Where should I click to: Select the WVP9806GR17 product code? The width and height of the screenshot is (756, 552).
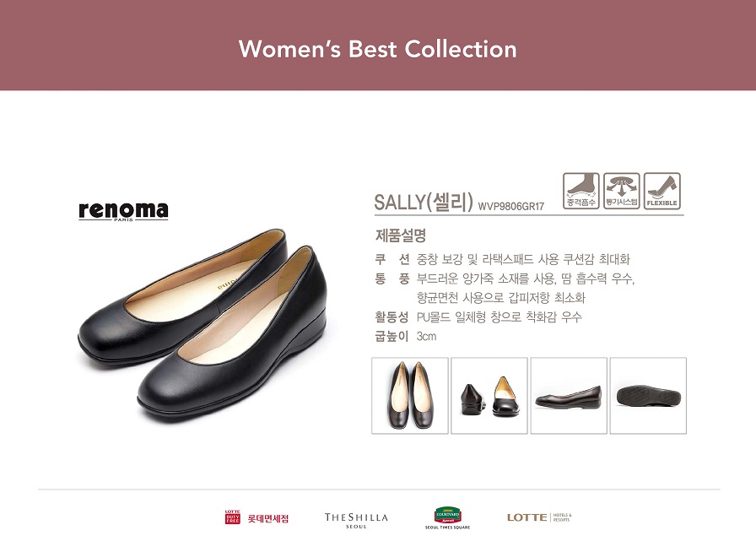coord(511,207)
